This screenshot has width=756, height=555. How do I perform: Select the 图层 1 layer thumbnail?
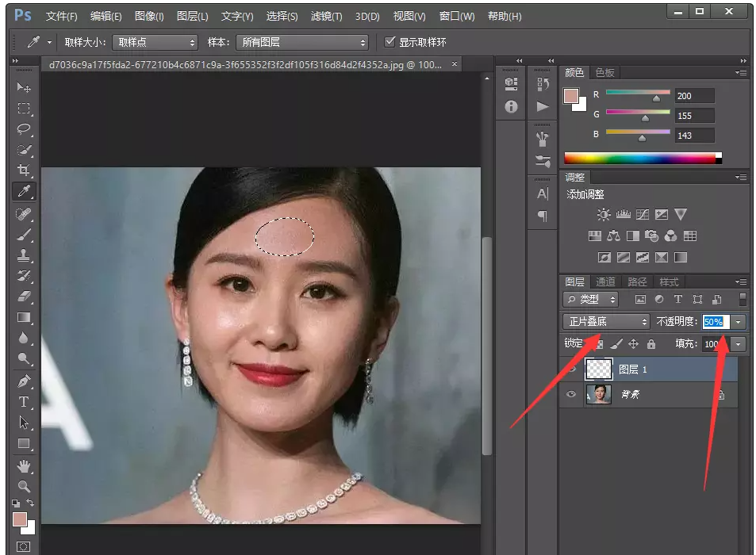coord(598,369)
